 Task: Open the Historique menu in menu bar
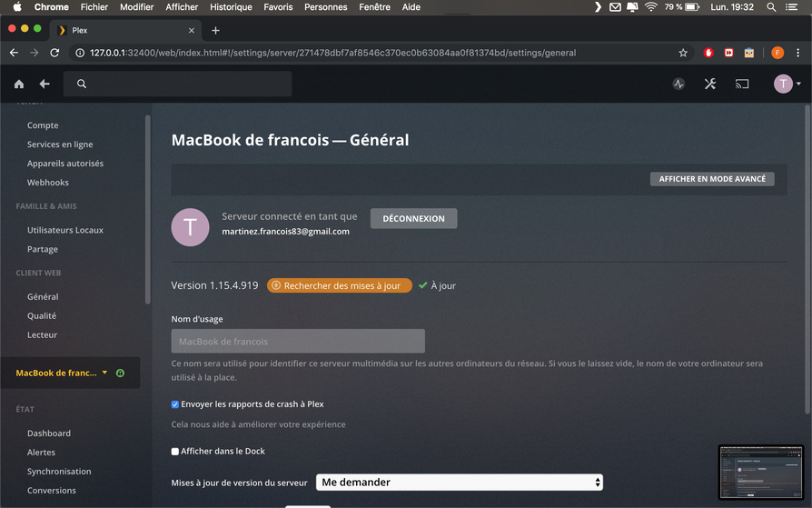[231, 7]
